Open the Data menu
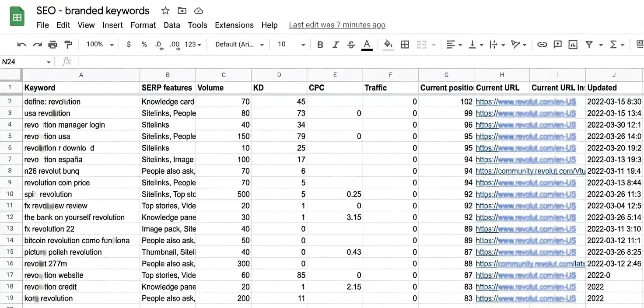644x308 pixels. click(x=172, y=25)
